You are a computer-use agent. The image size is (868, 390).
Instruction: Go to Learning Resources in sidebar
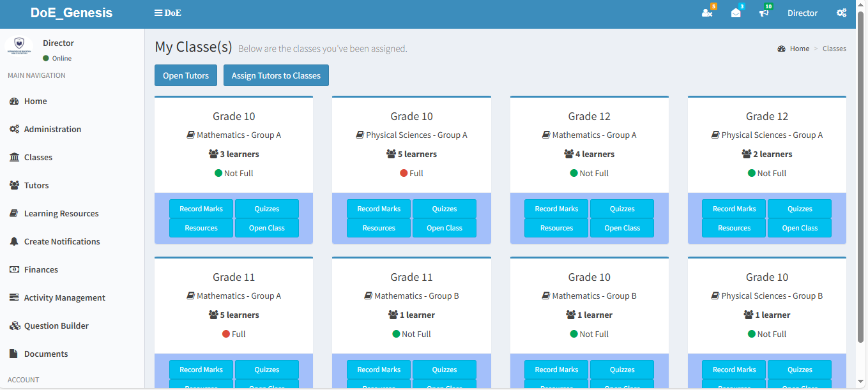61,213
